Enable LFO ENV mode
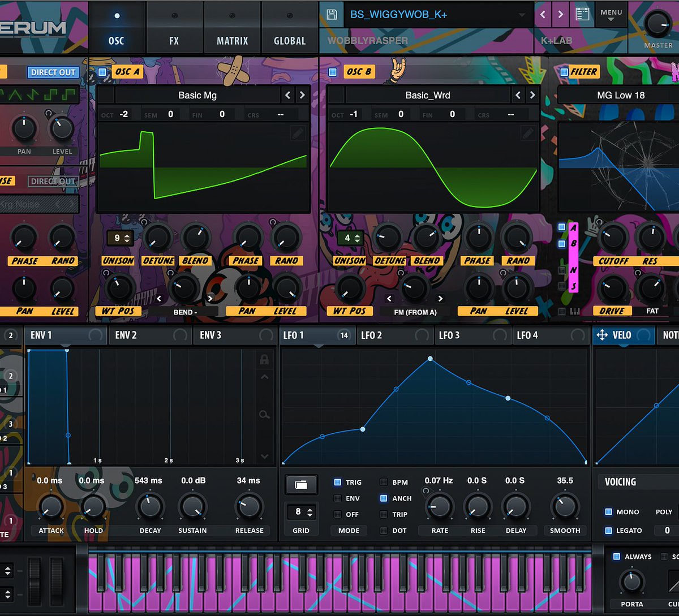This screenshot has width=679, height=616. point(337,498)
